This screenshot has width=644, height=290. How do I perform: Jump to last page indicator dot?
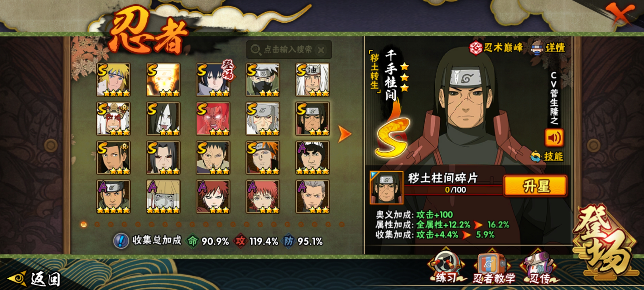pyautogui.click(x=342, y=224)
